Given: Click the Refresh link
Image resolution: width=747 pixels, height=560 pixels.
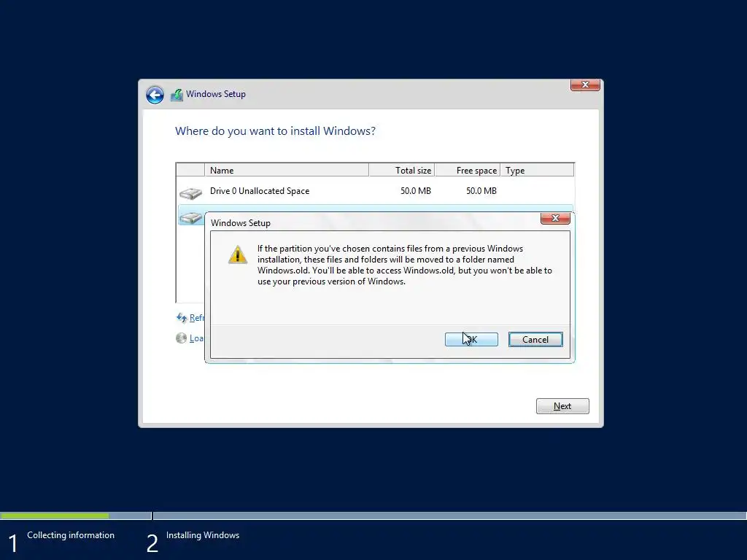Looking at the screenshot, I should (196, 318).
